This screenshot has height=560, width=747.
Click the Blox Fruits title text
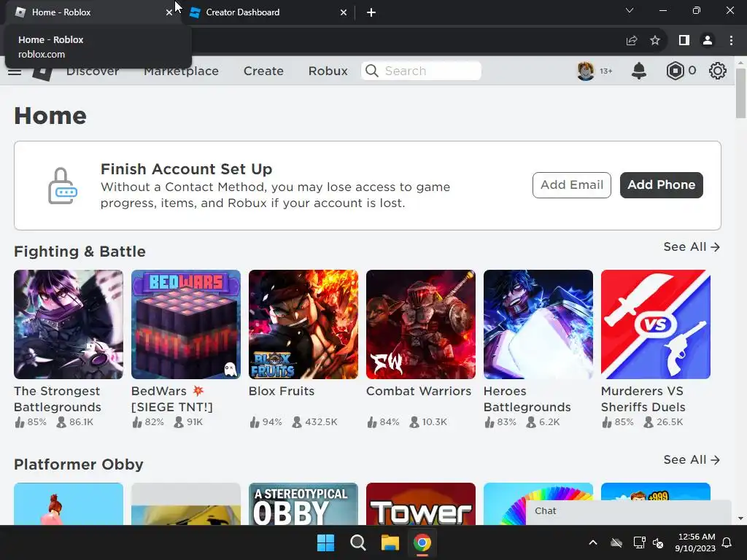pos(282,391)
